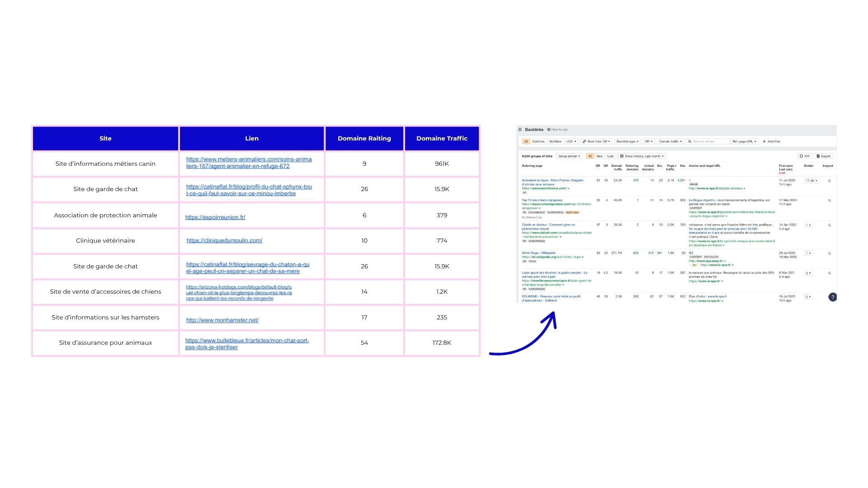
Task: Click the 4,261 keywords value
Action: 681,180
